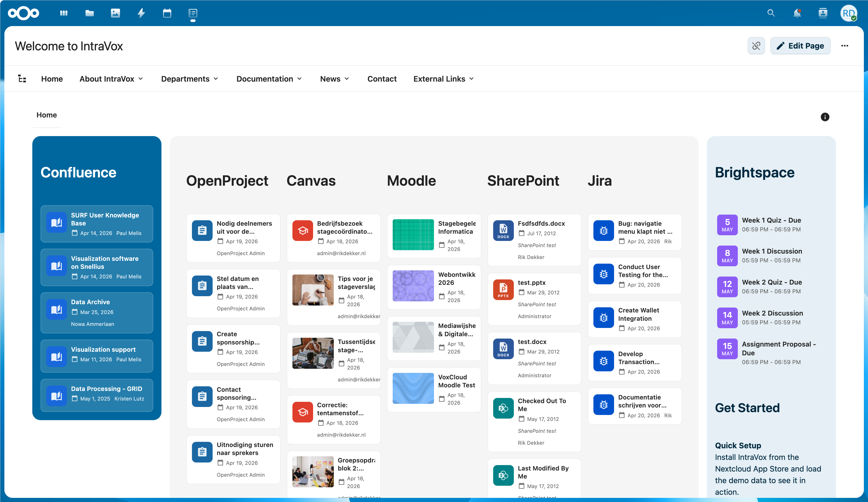Click the Groepsopdracht blok 2 thumbnail
This screenshot has width=868, height=502.
313,472
